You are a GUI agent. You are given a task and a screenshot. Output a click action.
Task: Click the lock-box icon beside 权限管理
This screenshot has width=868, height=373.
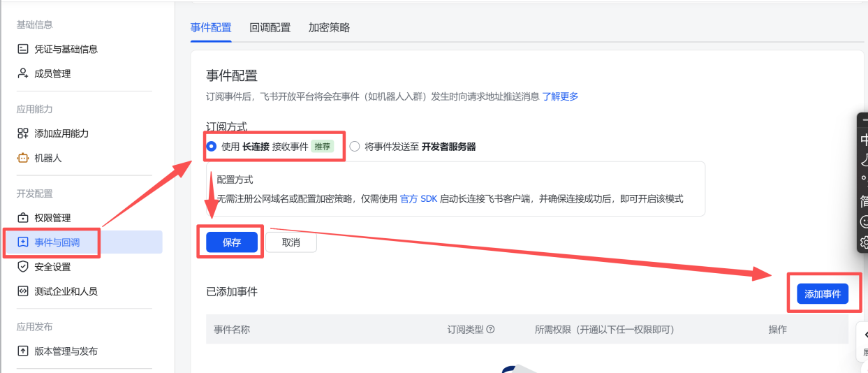pos(22,218)
